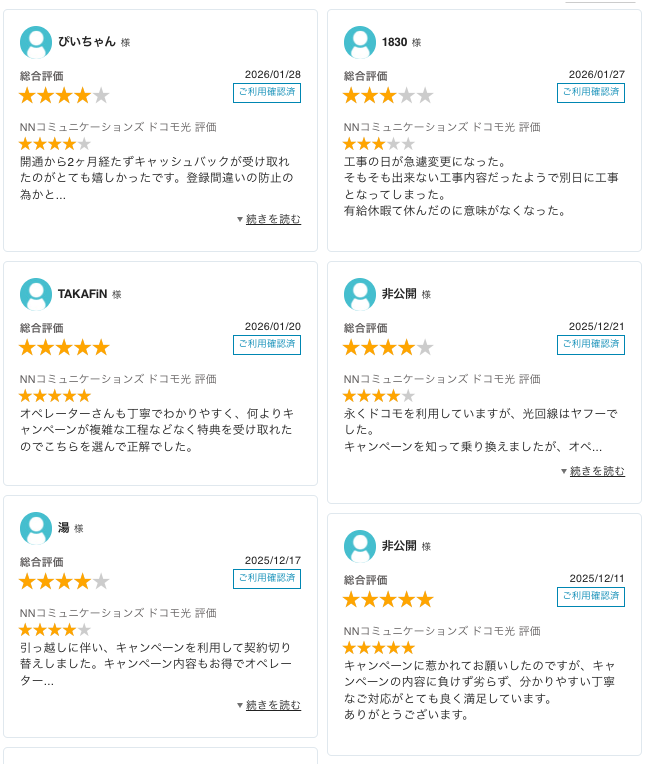Click ご利用確認済 badge on the 2025/12/11 review

(x=591, y=597)
